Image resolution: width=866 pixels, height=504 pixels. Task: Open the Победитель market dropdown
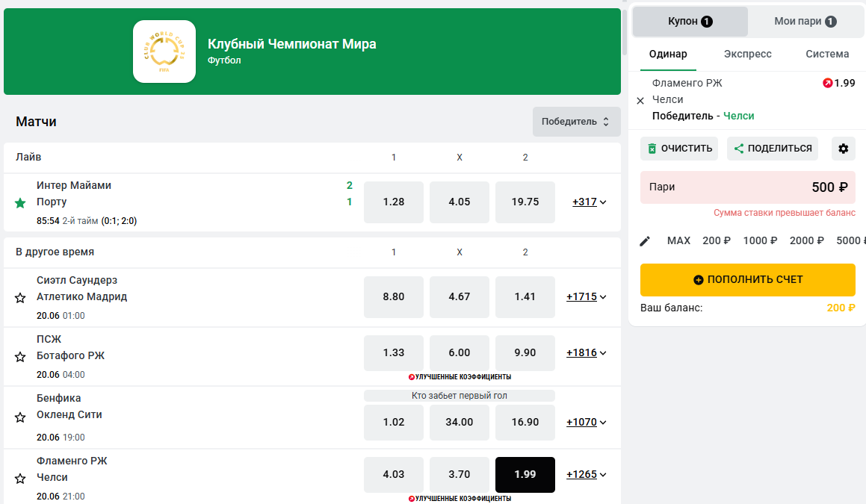pos(576,122)
